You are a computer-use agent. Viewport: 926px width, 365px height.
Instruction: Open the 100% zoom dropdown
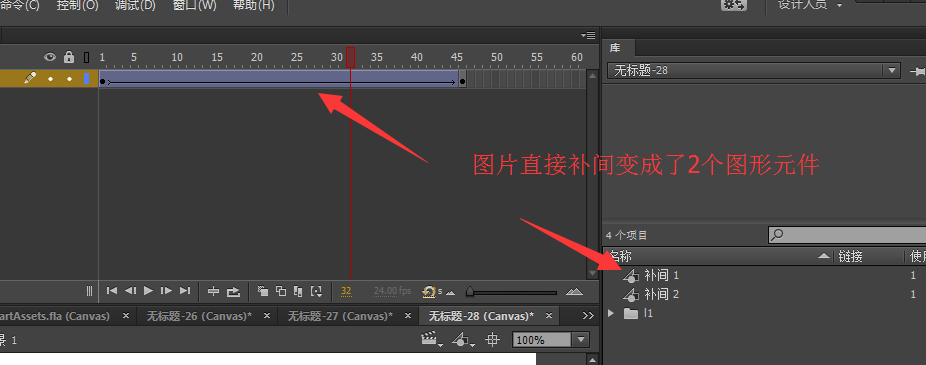(x=581, y=340)
